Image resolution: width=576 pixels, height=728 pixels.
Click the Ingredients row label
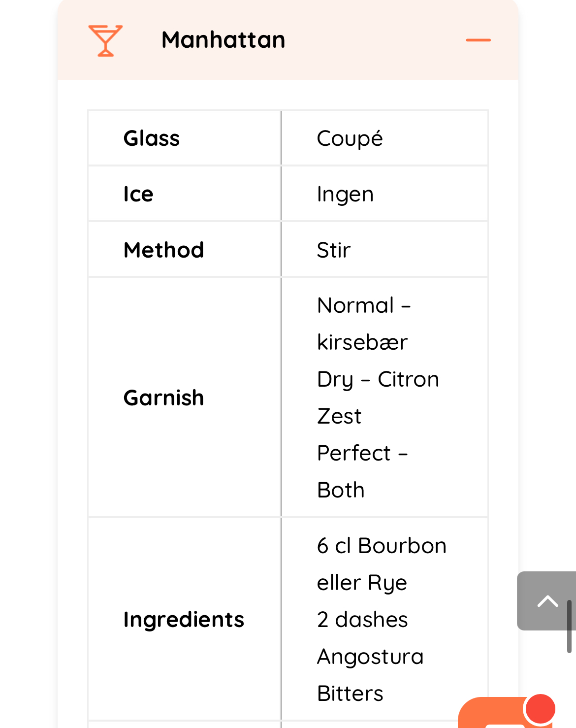pyautogui.click(x=184, y=619)
